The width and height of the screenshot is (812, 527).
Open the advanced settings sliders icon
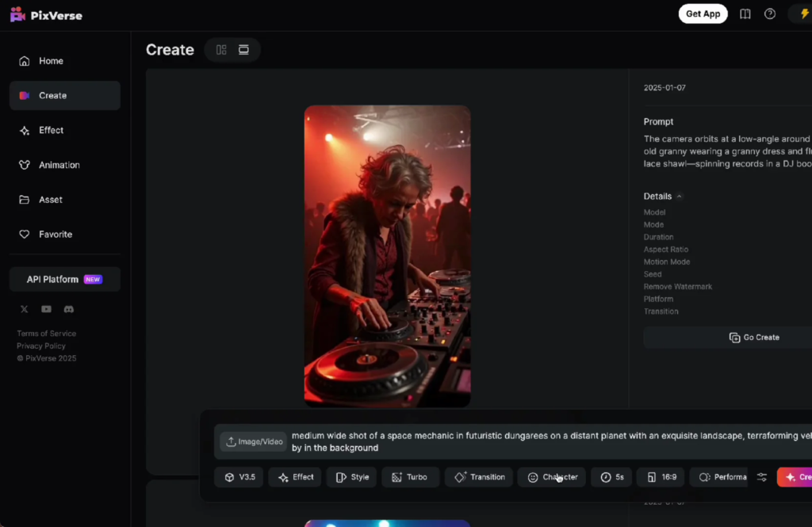(761, 477)
